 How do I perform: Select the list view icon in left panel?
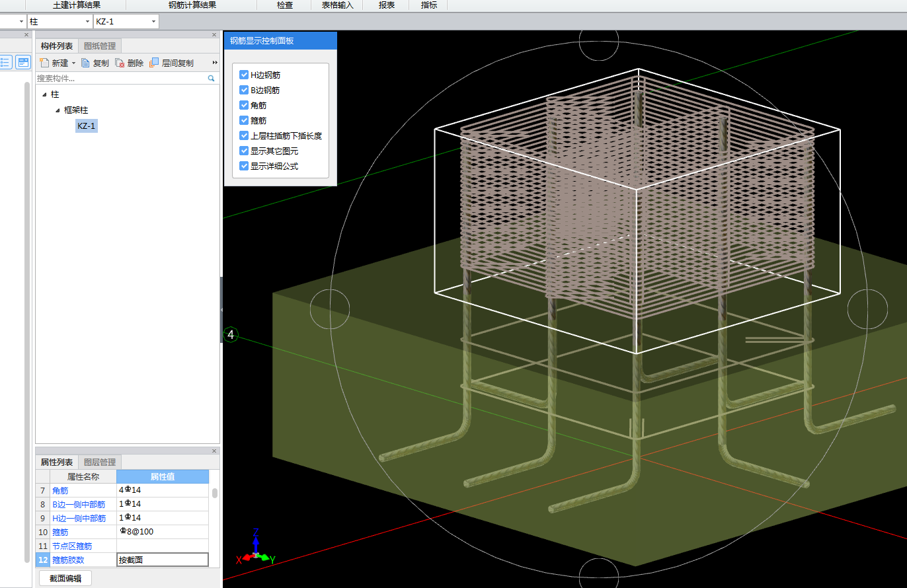point(5,63)
